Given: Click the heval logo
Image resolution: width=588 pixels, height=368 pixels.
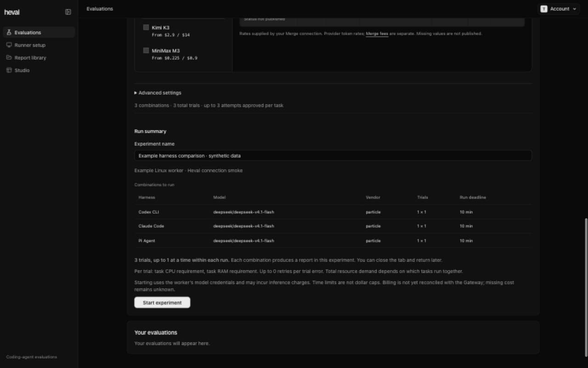Looking at the screenshot, I should coord(12,12).
